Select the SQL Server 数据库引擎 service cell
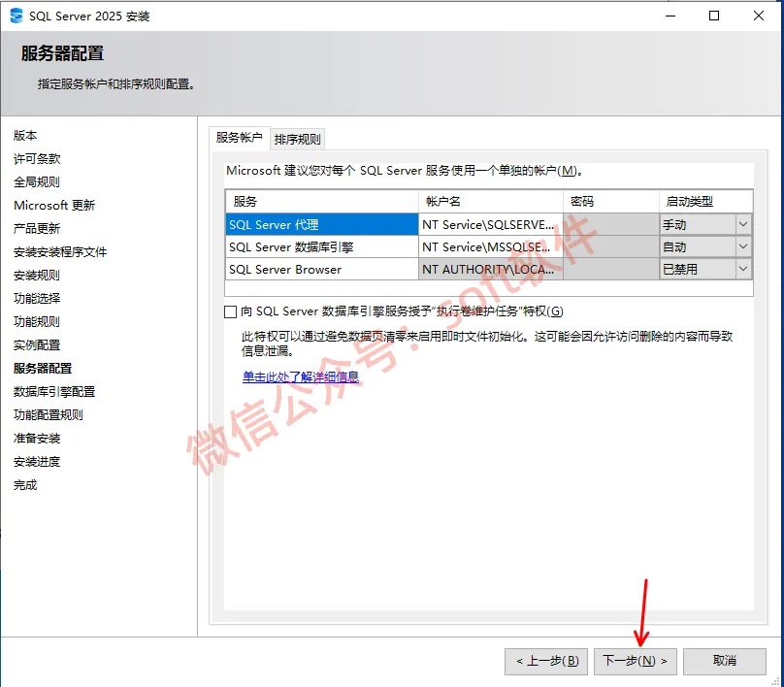This screenshot has width=784, height=687. 321,246
